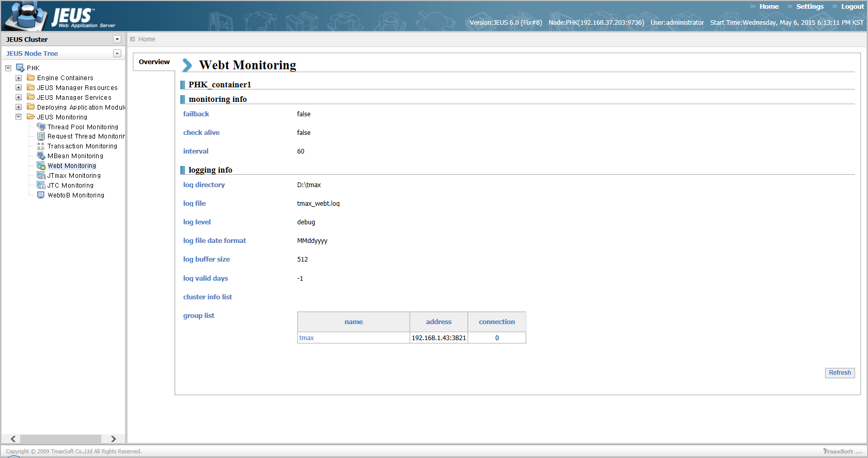This screenshot has height=458, width=868.
Task: Click the PHK node server icon
Action: 20,68
